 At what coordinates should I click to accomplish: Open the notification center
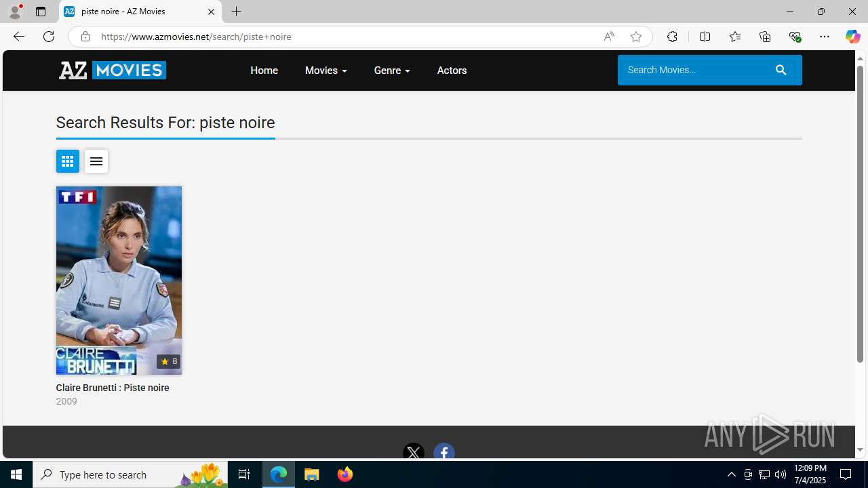point(846,474)
